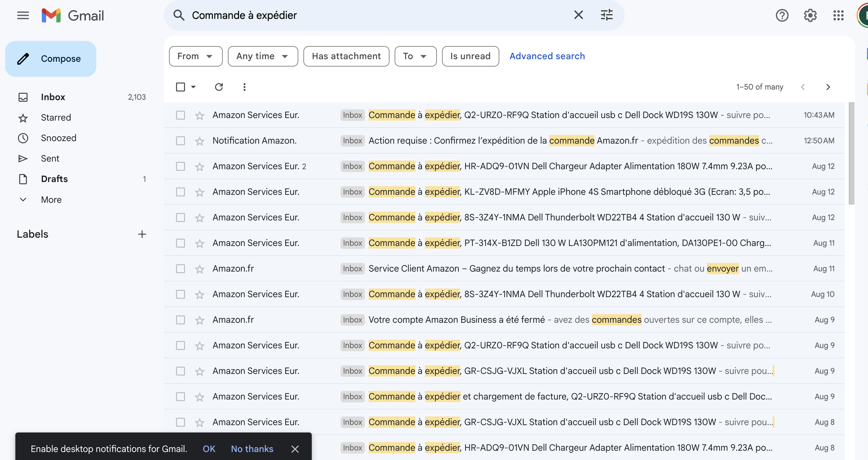Image resolution: width=868 pixels, height=460 pixels.
Task: Click No thanks on notification prompt
Action: (252, 449)
